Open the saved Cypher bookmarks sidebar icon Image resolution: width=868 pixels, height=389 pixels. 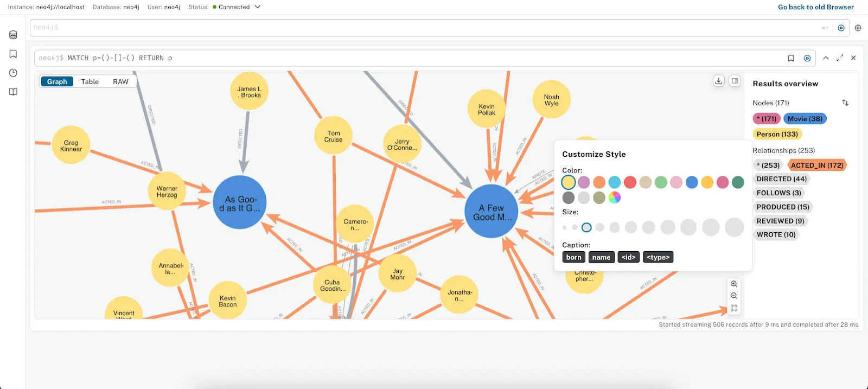pos(13,54)
